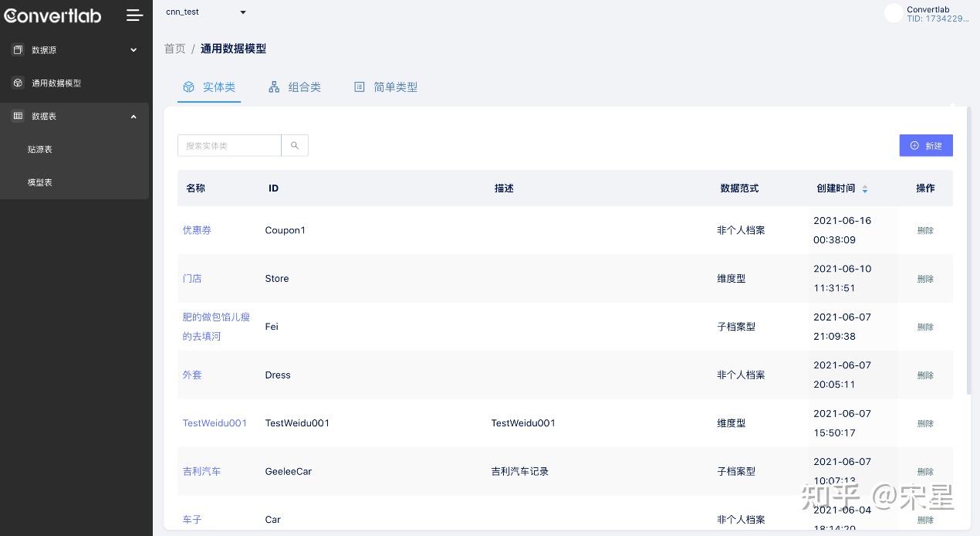
Task: Click the 数据表 table icon in sidebar
Action: pos(17,116)
